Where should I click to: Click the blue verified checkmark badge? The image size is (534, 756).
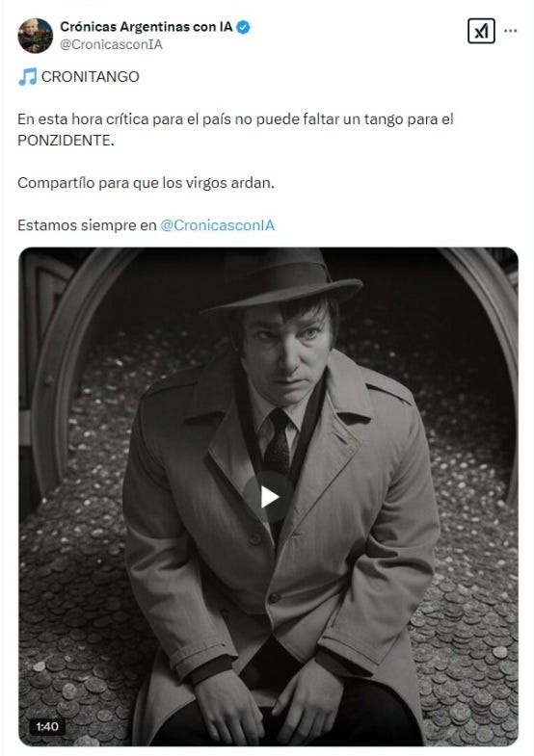tap(243, 28)
